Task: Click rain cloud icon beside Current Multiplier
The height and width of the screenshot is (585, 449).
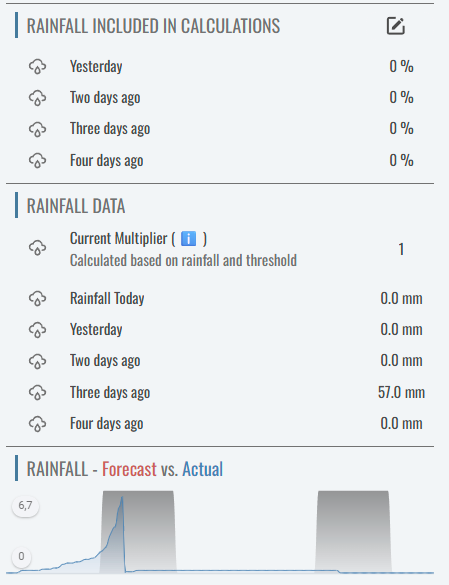Action: [37, 248]
